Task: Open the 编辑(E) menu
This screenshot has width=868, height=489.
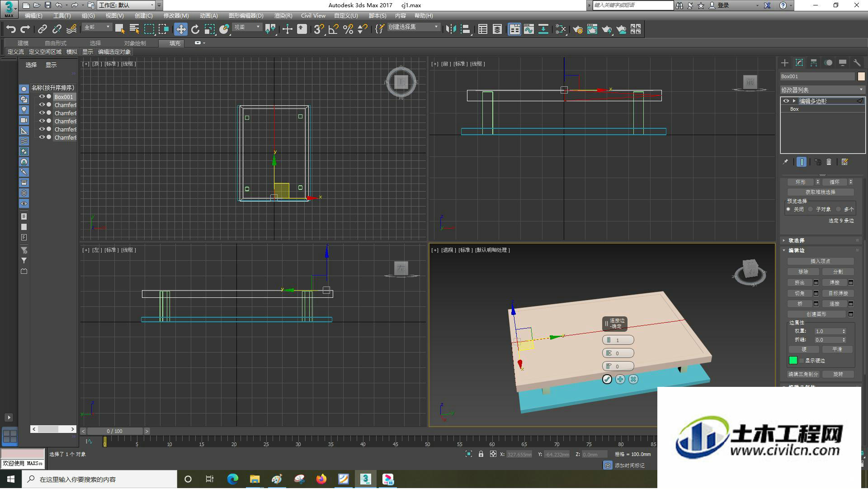Action: [x=33, y=15]
